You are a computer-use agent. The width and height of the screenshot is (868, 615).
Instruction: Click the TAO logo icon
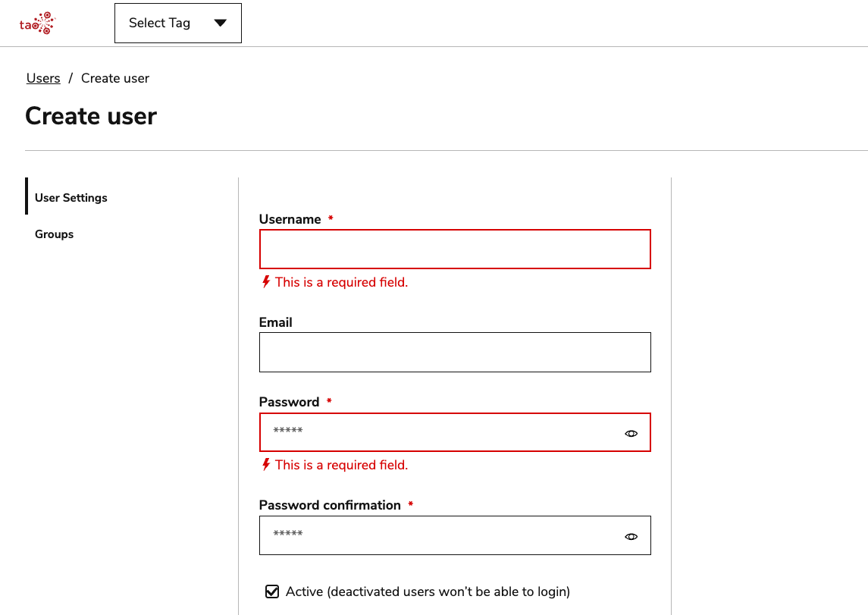(36, 23)
